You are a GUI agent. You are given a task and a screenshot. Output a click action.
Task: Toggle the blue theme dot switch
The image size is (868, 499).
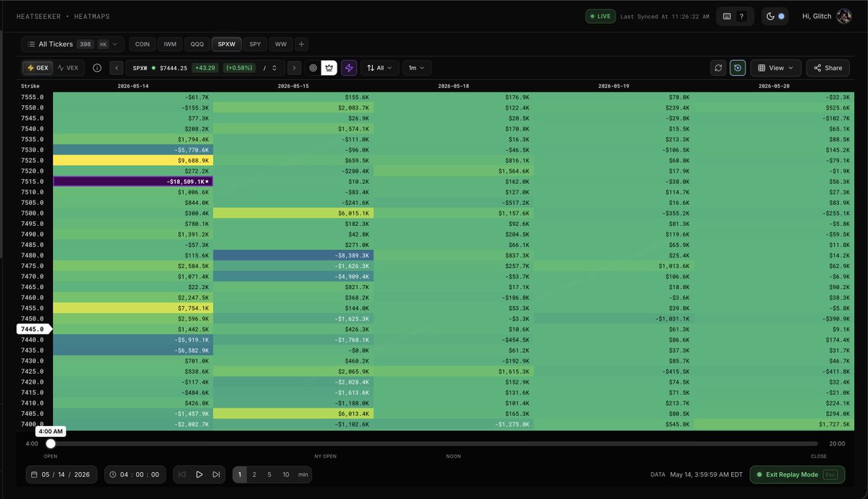coord(781,17)
